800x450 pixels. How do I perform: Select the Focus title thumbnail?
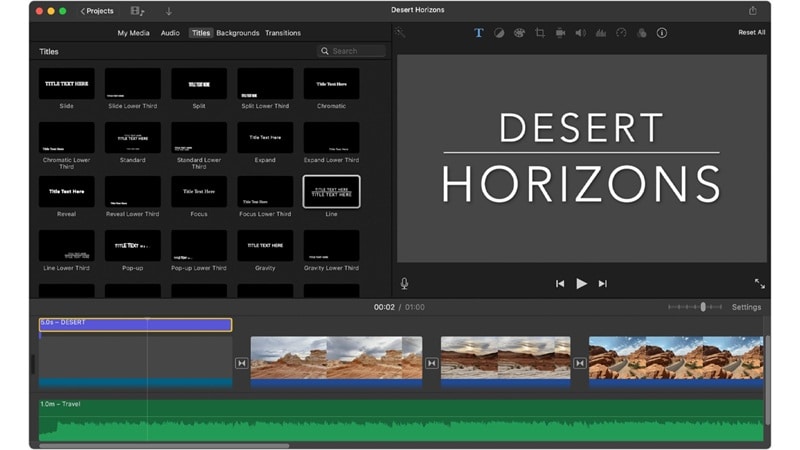click(x=199, y=192)
